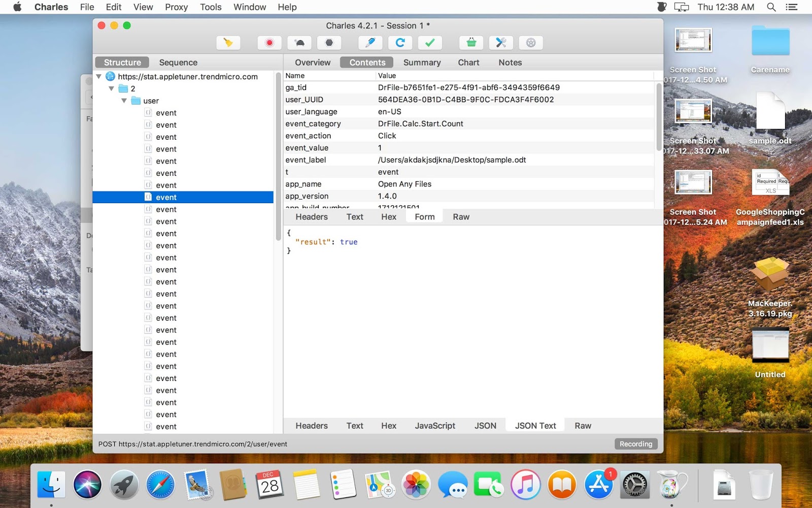Click the folder icon next to user

click(136, 101)
